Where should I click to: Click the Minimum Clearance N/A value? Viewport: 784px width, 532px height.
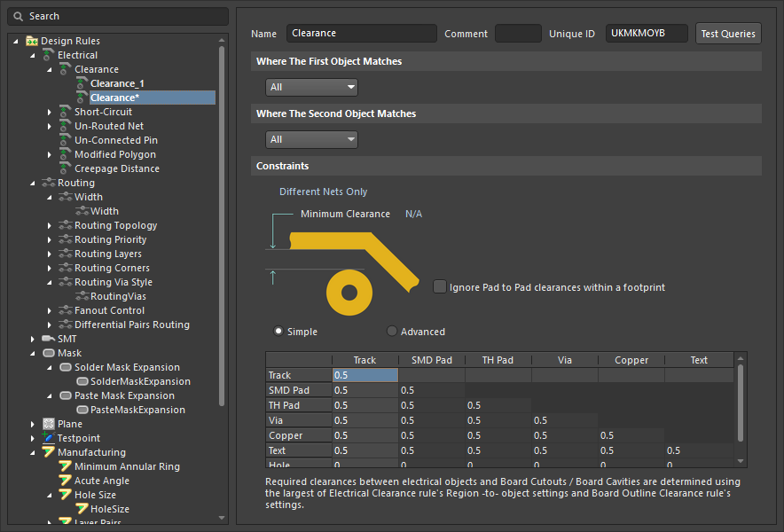(413, 214)
